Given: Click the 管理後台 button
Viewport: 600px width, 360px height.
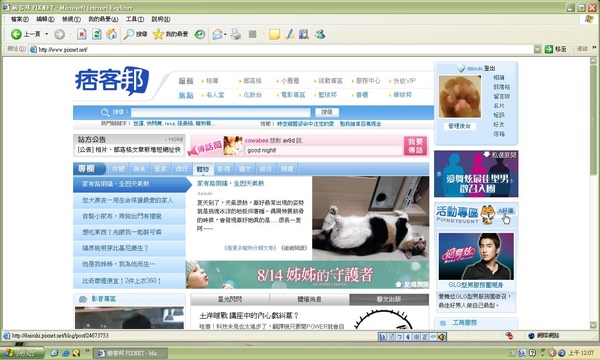Looking at the screenshot, I should click(459, 126).
